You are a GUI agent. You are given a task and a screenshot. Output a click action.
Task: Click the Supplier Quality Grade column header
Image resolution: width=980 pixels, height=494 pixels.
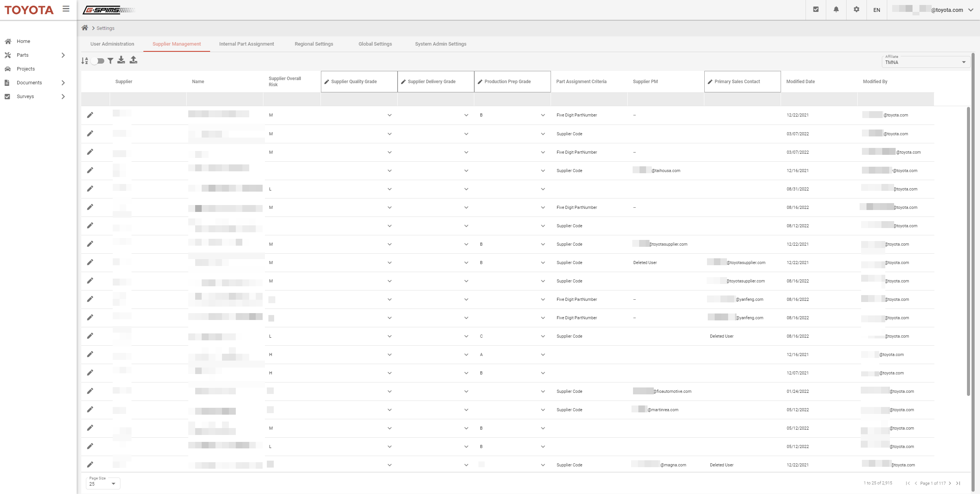click(x=359, y=82)
